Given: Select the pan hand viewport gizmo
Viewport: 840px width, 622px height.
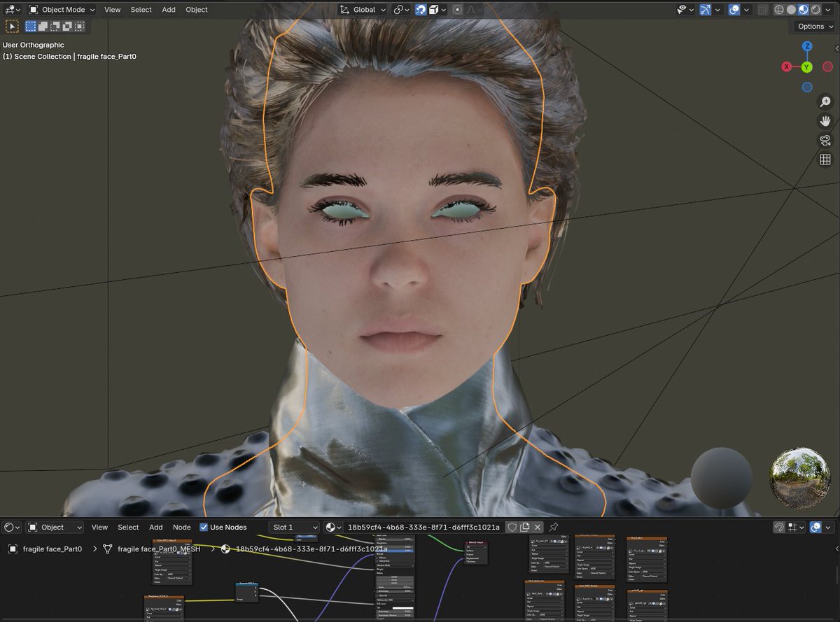Looking at the screenshot, I should (825, 121).
